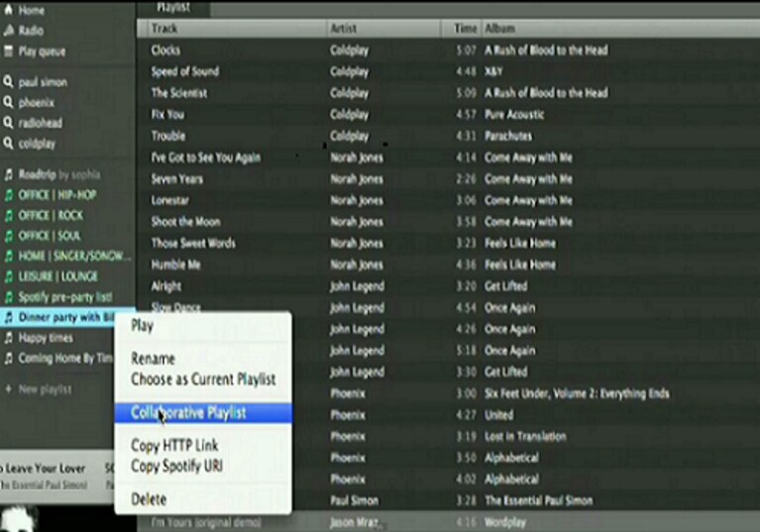This screenshot has height=532, width=760.
Task: Click note icon for HOME | SINGER/SONGW playlist
Action: pyautogui.click(x=8, y=256)
